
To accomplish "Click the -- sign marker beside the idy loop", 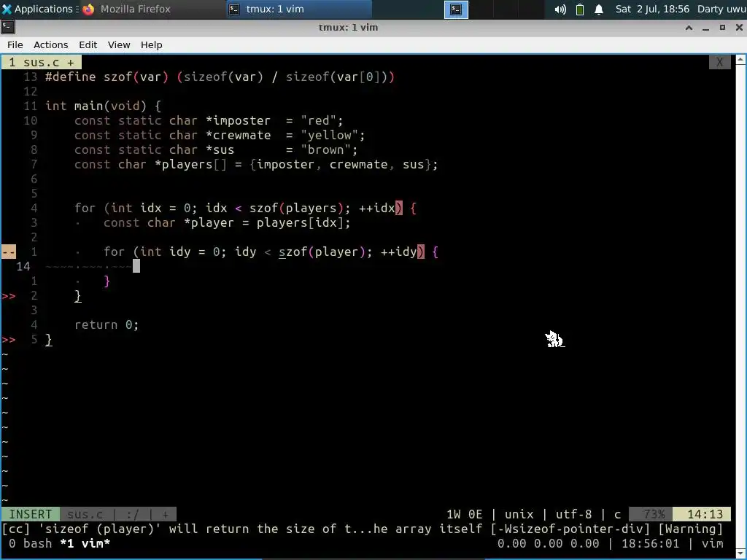I will (x=9, y=252).
